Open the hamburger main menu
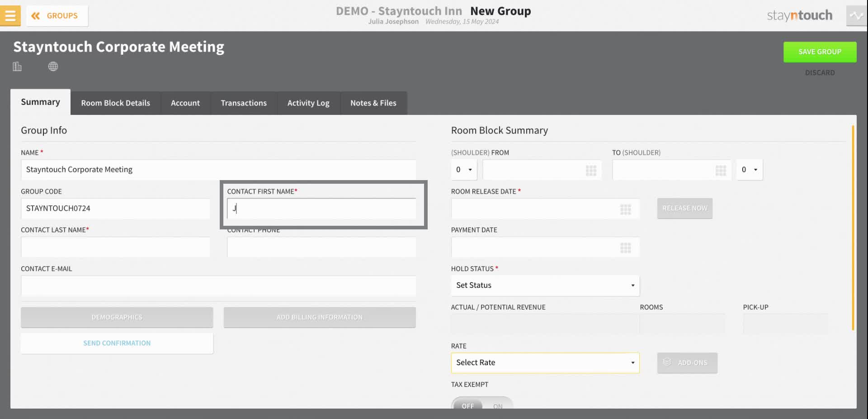This screenshot has height=419, width=868. (10, 15)
